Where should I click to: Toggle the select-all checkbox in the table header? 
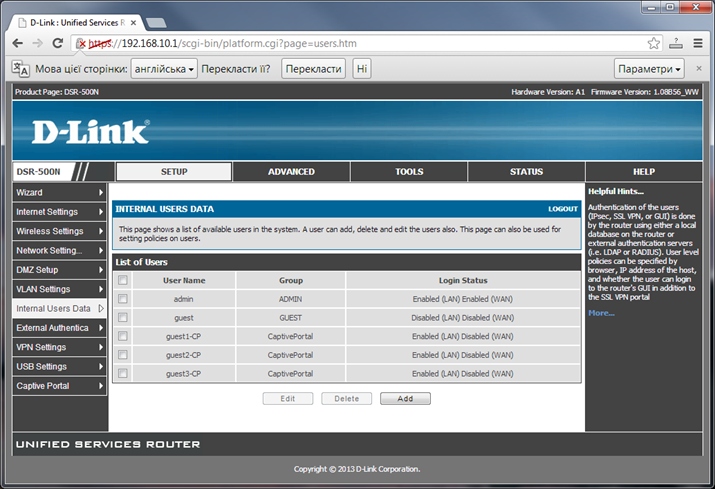click(x=123, y=281)
